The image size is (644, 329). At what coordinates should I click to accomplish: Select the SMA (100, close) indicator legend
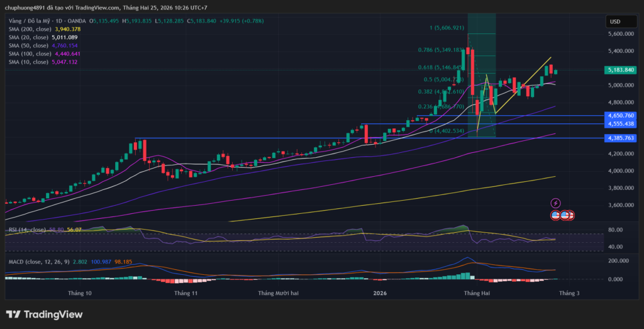click(31, 53)
